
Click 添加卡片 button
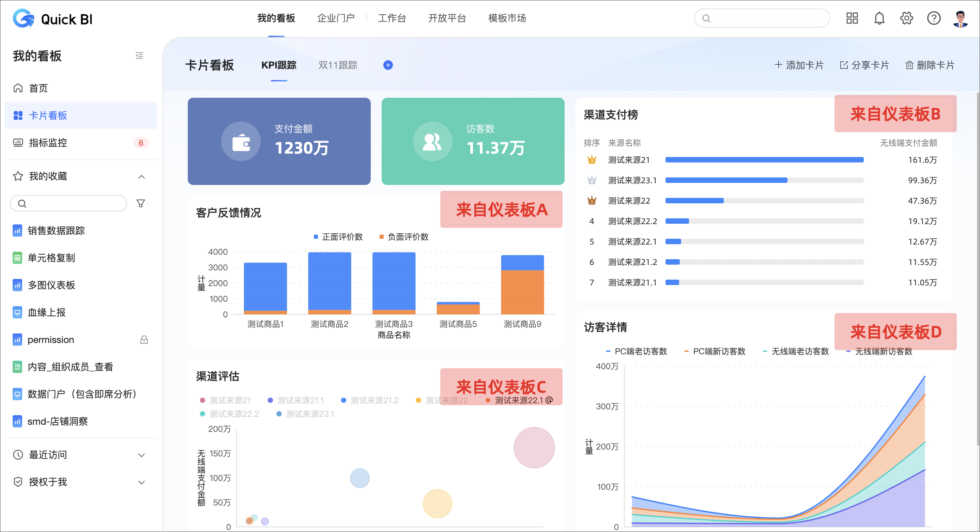[x=799, y=65]
